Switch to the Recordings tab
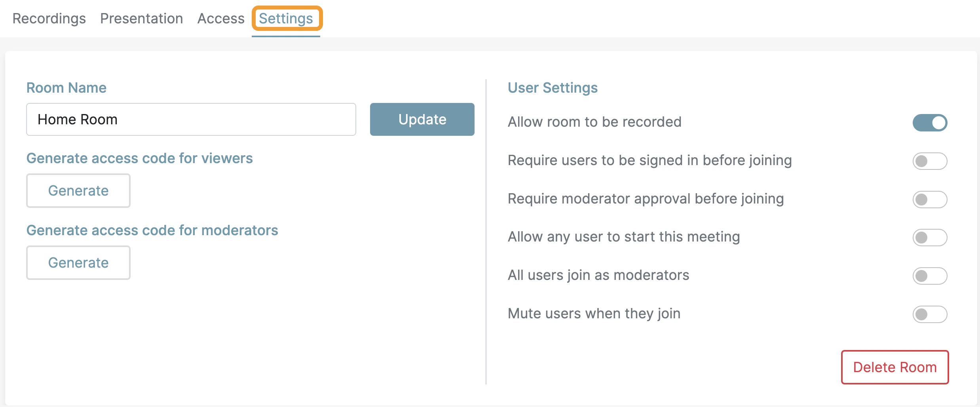The image size is (980, 407). click(x=49, y=18)
